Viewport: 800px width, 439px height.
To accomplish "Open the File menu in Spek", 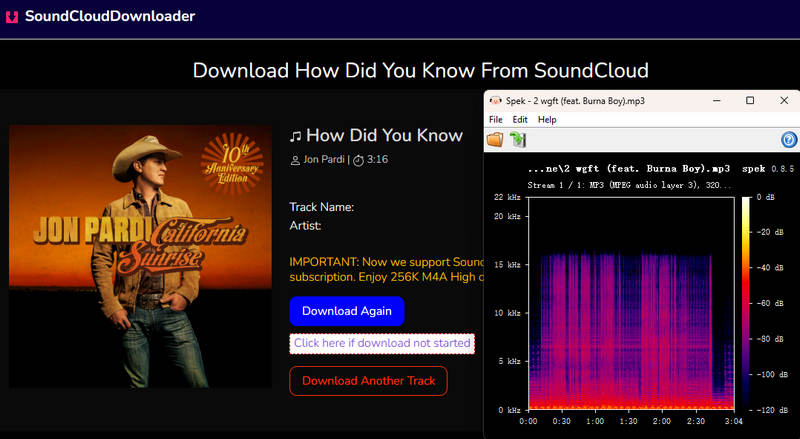I will (496, 119).
